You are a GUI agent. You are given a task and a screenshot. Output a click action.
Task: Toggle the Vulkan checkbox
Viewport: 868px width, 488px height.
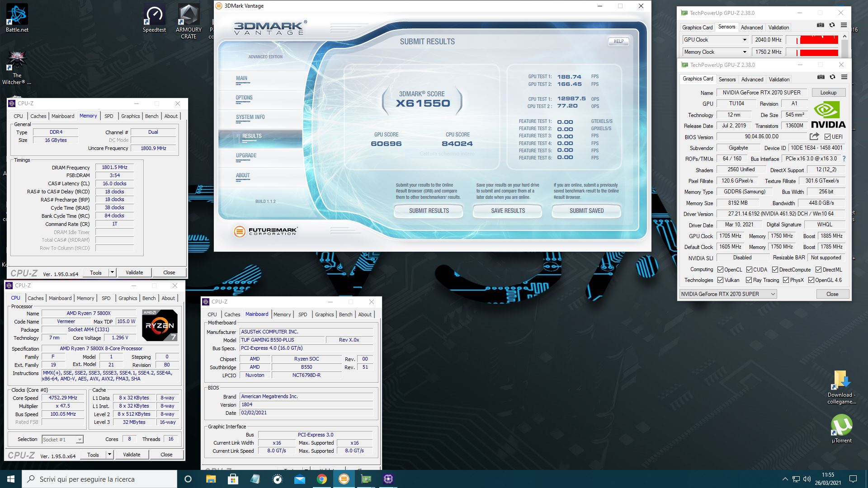pyautogui.click(x=721, y=280)
